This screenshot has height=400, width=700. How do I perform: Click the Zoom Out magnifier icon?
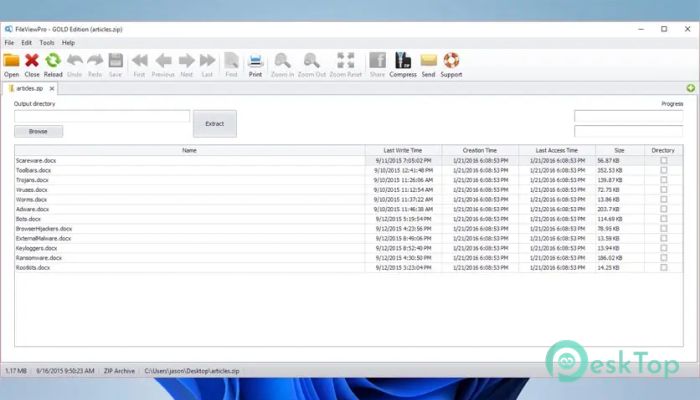(x=312, y=60)
